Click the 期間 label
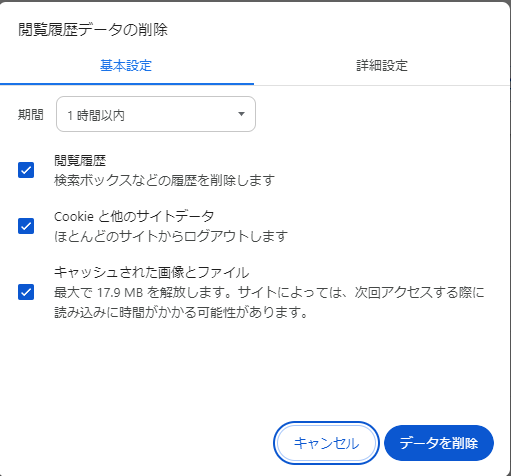Viewport: 511px width, 476px height. [31, 115]
